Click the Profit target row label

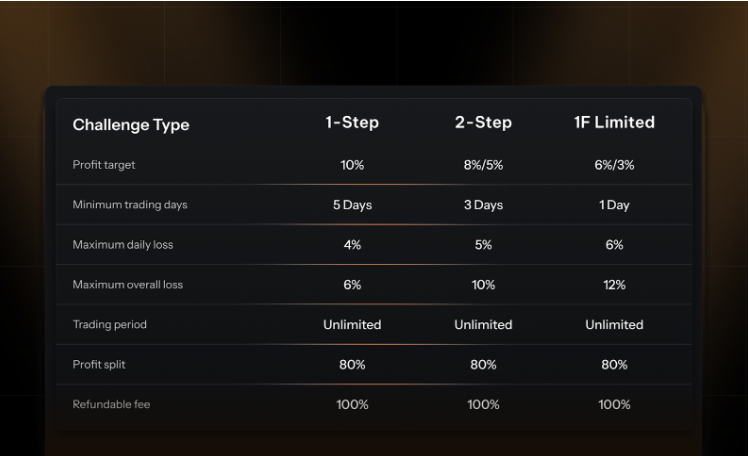104,165
